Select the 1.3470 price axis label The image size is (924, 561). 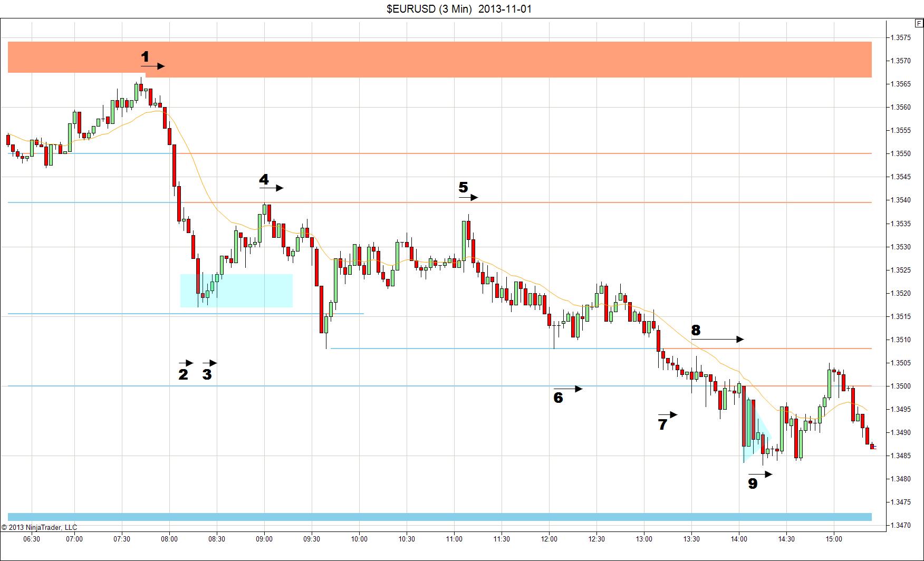(901, 525)
